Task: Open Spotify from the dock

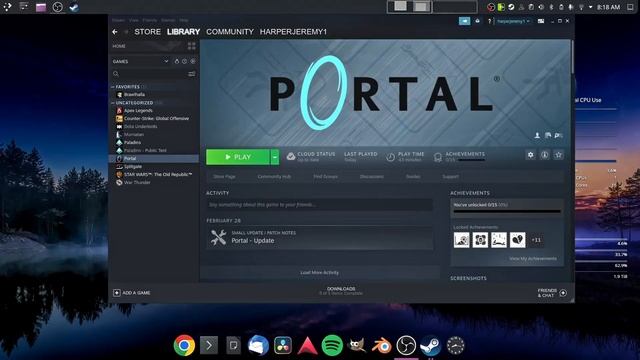Action: pos(332,345)
